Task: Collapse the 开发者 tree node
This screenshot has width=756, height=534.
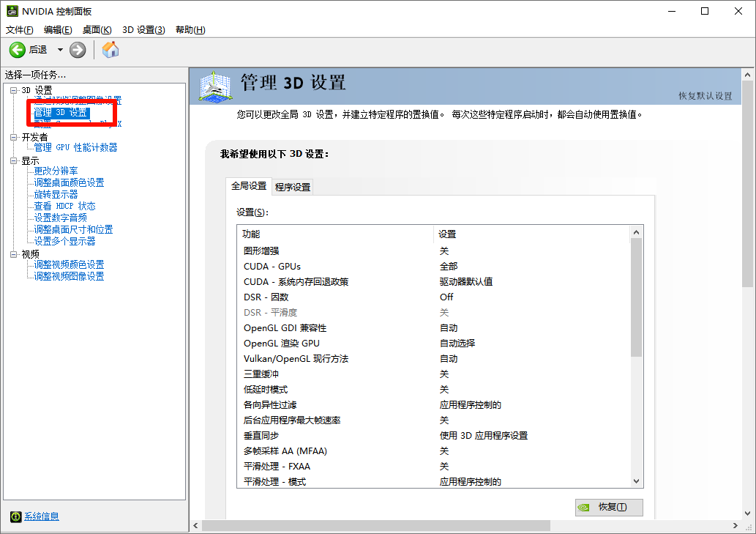Action: (13, 137)
